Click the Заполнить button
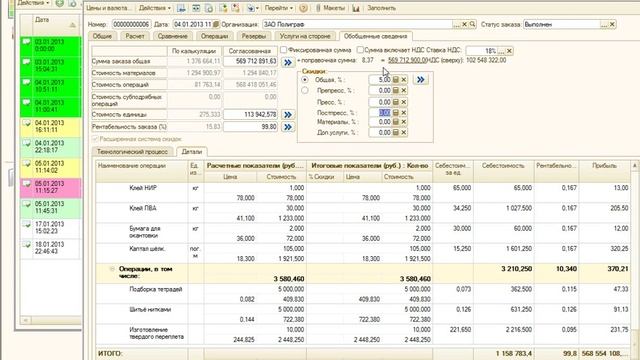This screenshot has height=360, width=640. 381,8
